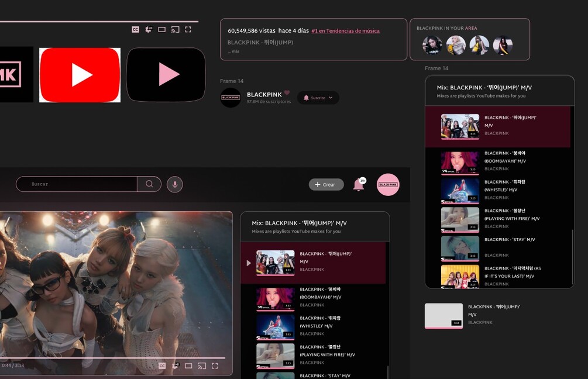This screenshot has height=379, width=588.
Task: Click cast-to-screen icon above the YouTube logos
Action: pyautogui.click(x=175, y=29)
